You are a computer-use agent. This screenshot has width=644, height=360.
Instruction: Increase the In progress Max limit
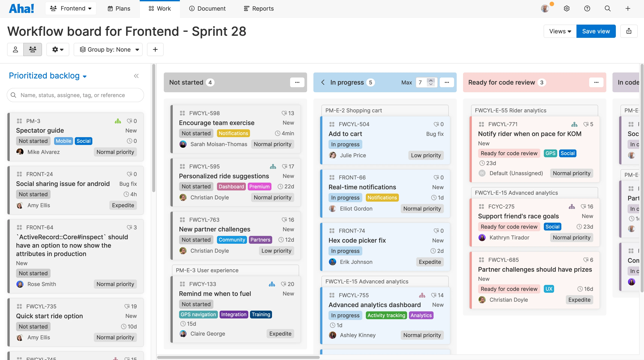coord(431,80)
